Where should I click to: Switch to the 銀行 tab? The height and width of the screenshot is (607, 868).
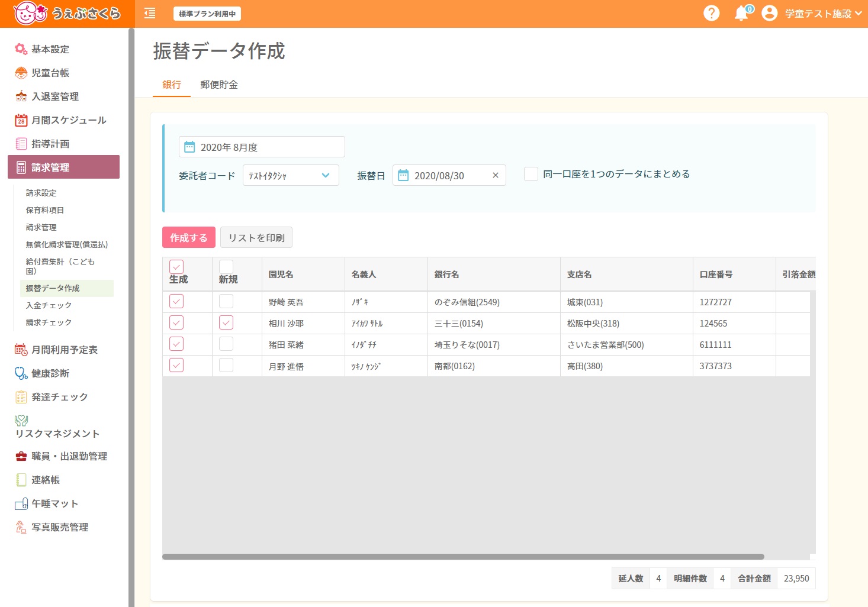click(172, 85)
